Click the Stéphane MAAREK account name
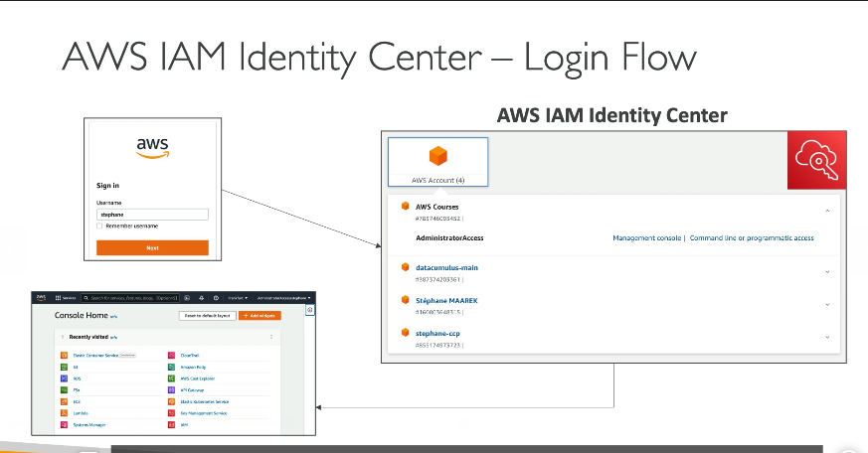Screen dimensions: 868x453 446,300
